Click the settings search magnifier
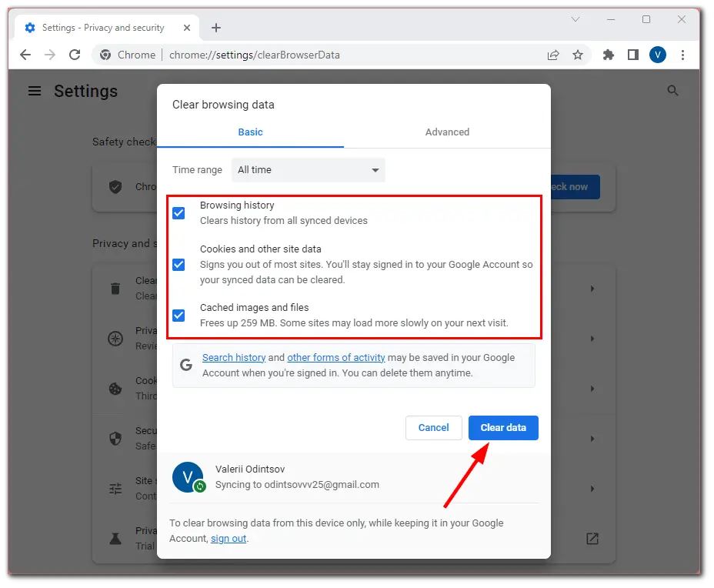Image resolution: width=714 pixels, height=588 pixels. pyautogui.click(x=672, y=91)
